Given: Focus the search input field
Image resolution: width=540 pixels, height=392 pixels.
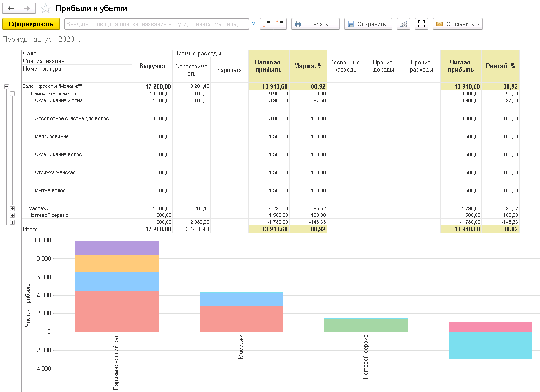Looking at the screenshot, I should point(157,24).
